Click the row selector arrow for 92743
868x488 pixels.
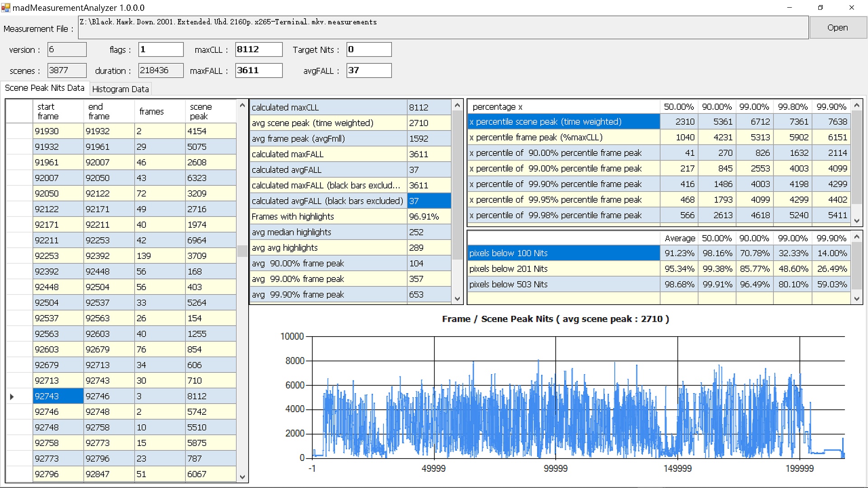coord(12,396)
